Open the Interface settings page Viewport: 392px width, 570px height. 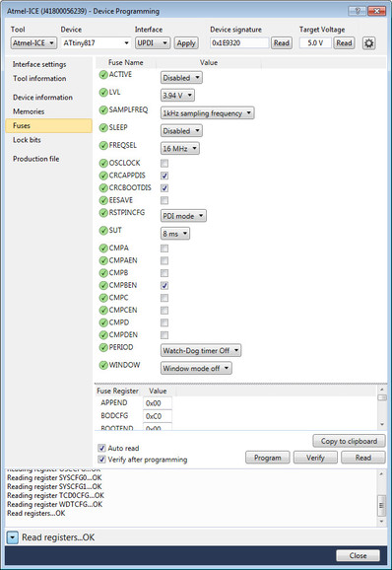[x=39, y=64]
